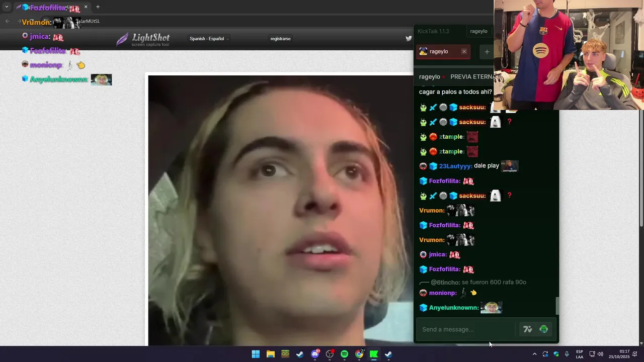Viewport: 644px width, 362px height.
Task: Open the volume speaker tray icon
Action: 600,354
